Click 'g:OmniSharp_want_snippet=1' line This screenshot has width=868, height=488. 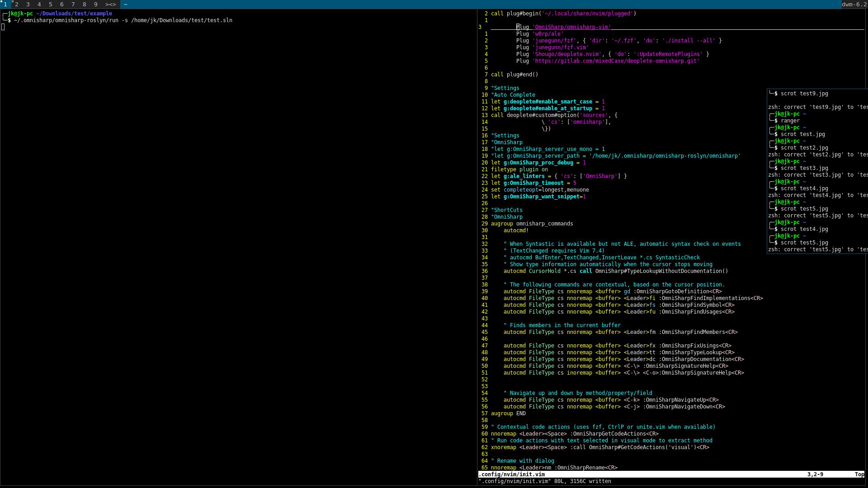click(538, 197)
